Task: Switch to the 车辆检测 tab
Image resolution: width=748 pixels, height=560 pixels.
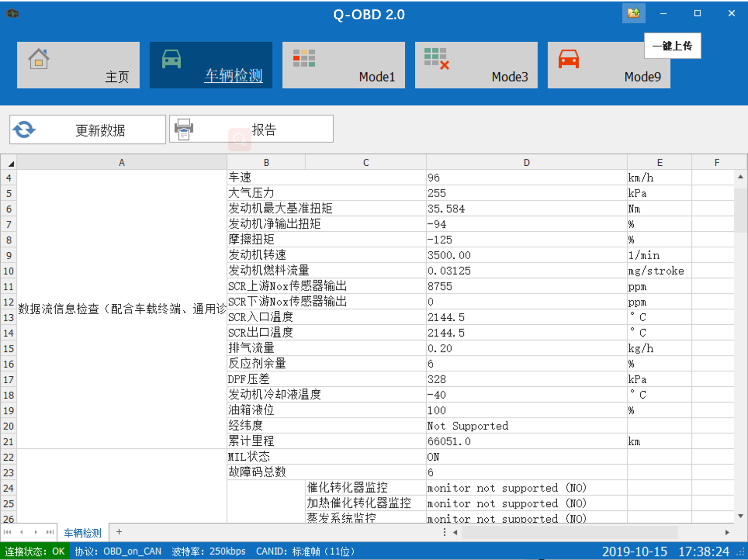Action: (211, 65)
